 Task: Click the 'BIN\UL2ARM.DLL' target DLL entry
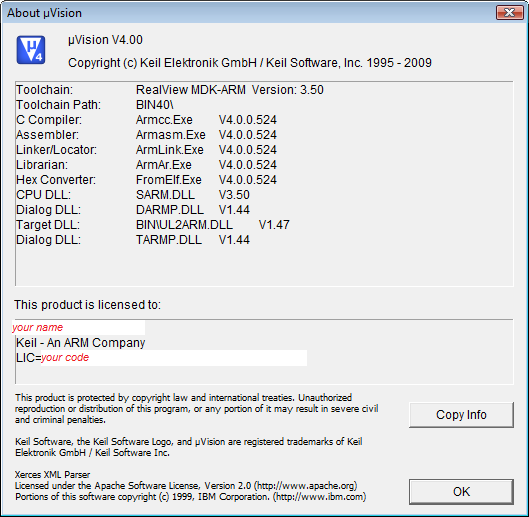pyautogui.click(x=184, y=225)
